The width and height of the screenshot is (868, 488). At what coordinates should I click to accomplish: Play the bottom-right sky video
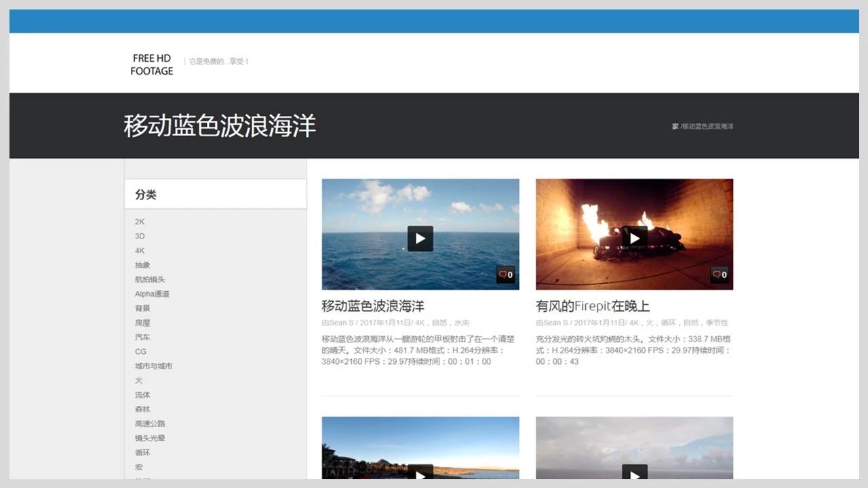[x=634, y=473]
